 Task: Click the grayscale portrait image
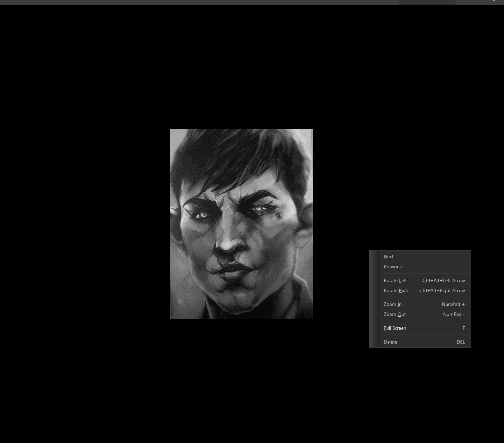pyautogui.click(x=241, y=224)
